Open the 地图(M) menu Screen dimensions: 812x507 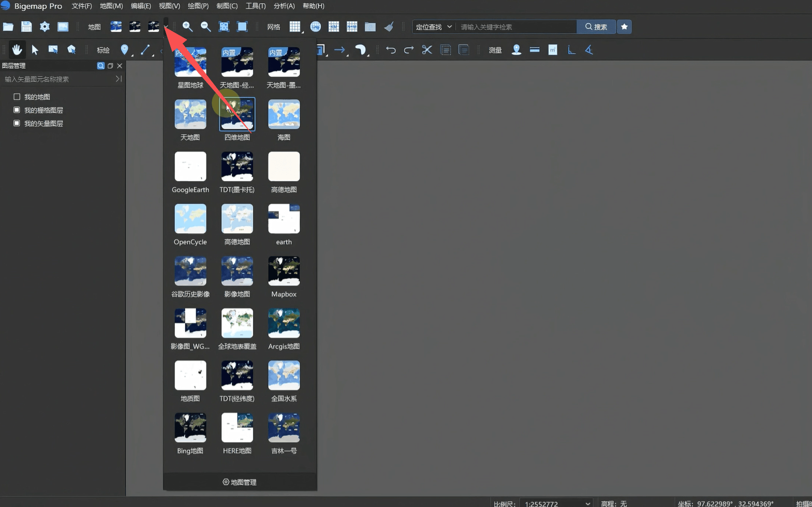111,6
